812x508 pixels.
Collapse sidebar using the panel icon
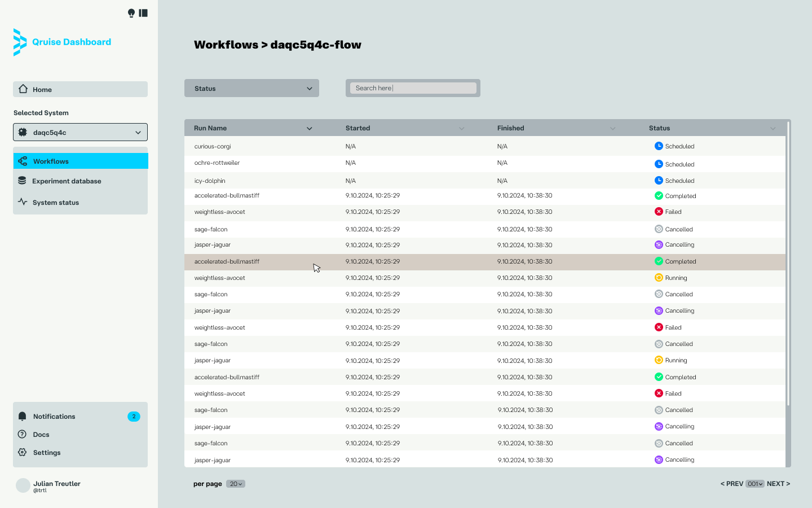[x=143, y=13]
